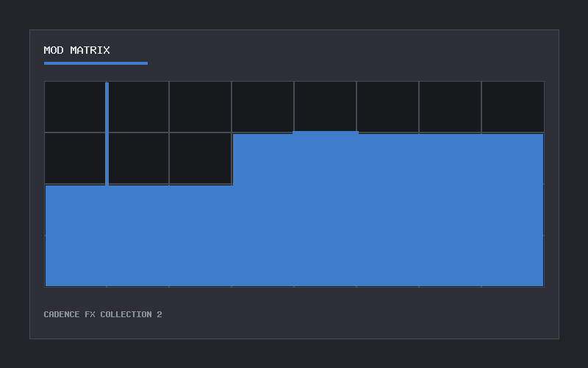The image size is (588, 368).
Task: Click the last blue cell of the second row
Action: pos(512,159)
